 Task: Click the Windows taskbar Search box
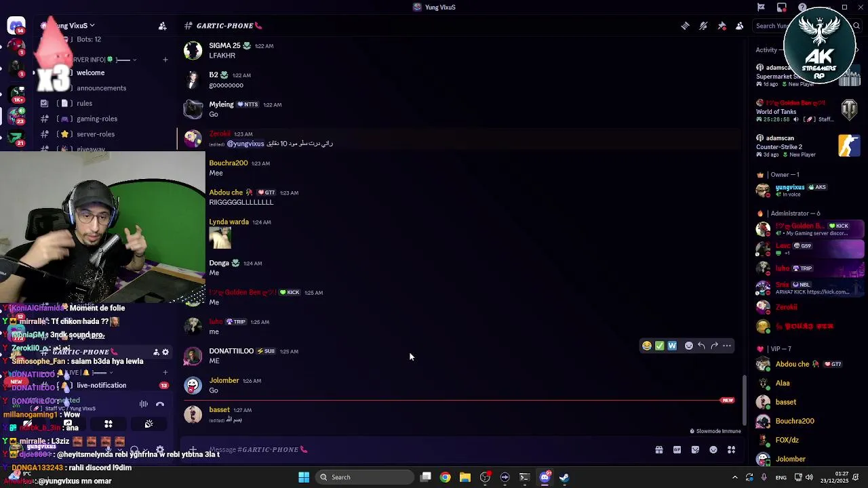point(365,477)
